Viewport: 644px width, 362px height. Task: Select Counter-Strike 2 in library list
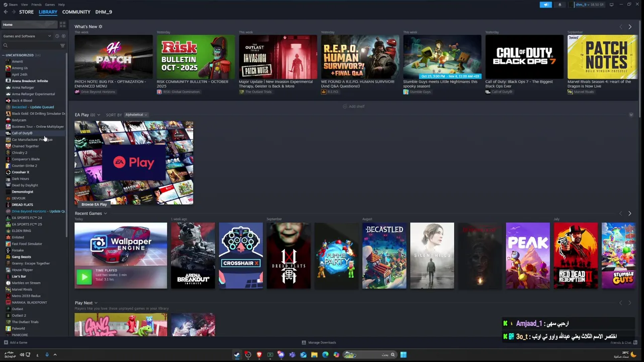point(24,165)
